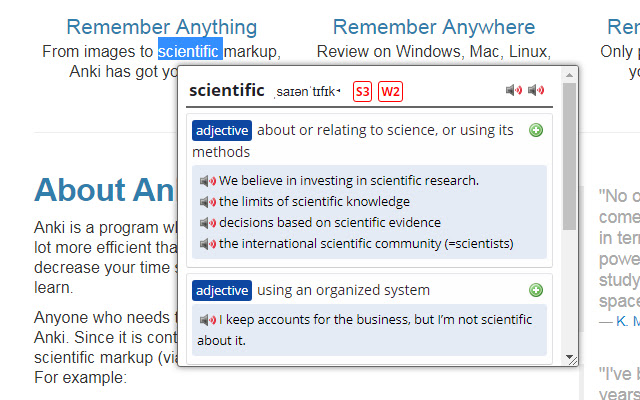Click the scrollbar up arrow in popup

[x=570, y=75]
